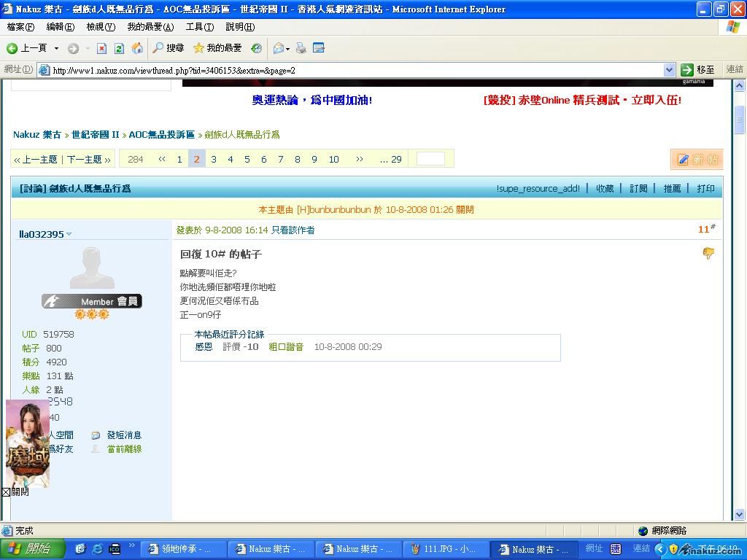747x560 pixels.
Task: Open 下一主題 next topic link
Action: click(x=88, y=160)
